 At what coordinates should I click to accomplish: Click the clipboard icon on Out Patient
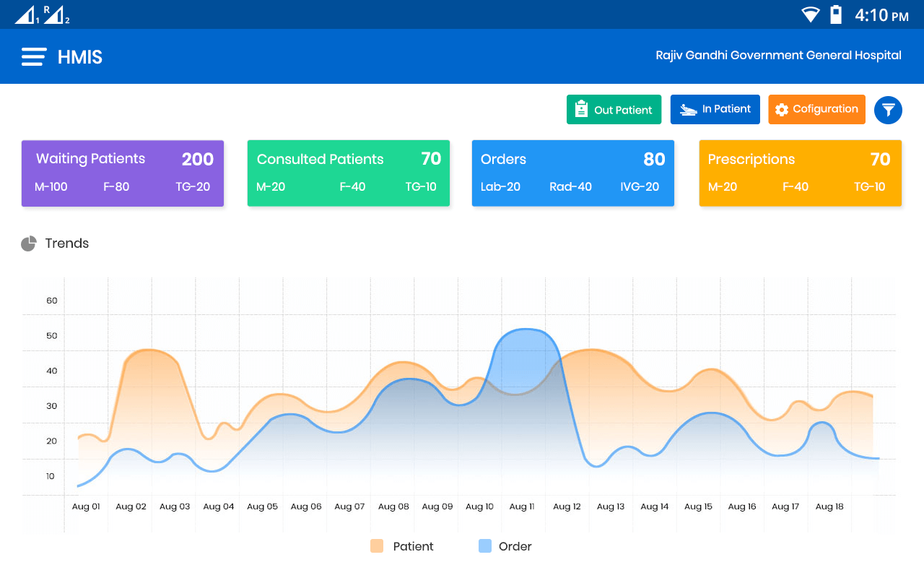[581, 109]
